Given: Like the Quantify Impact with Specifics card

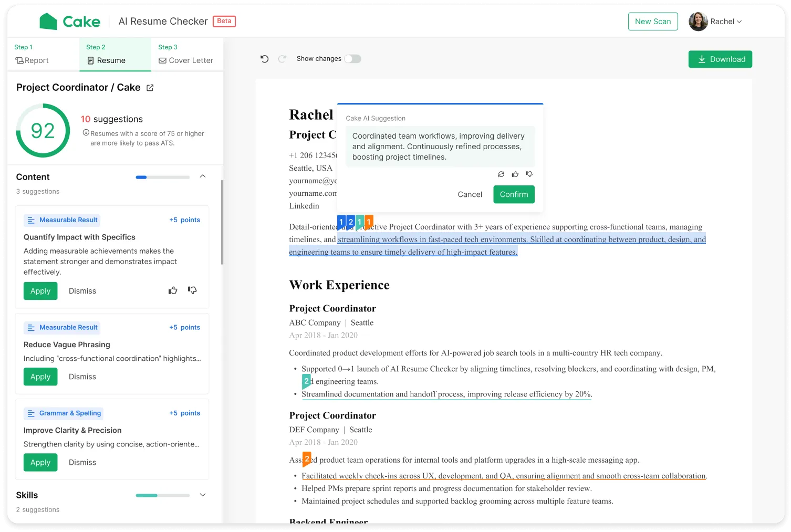Looking at the screenshot, I should tap(173, 290).
